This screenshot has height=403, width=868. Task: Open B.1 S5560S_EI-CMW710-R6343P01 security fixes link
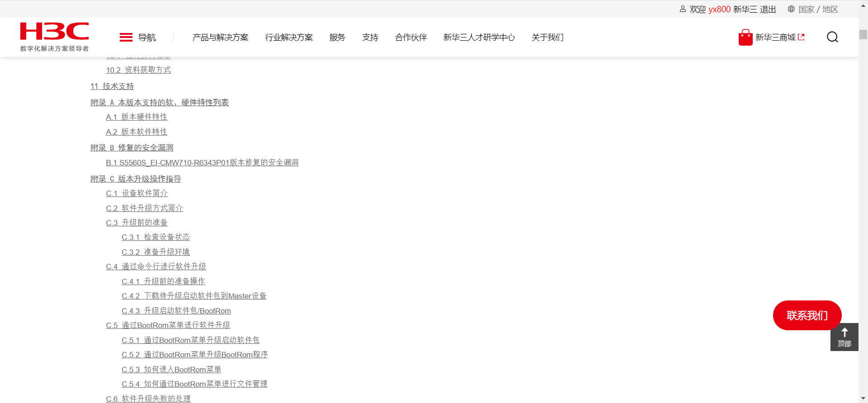pos(202,163)
